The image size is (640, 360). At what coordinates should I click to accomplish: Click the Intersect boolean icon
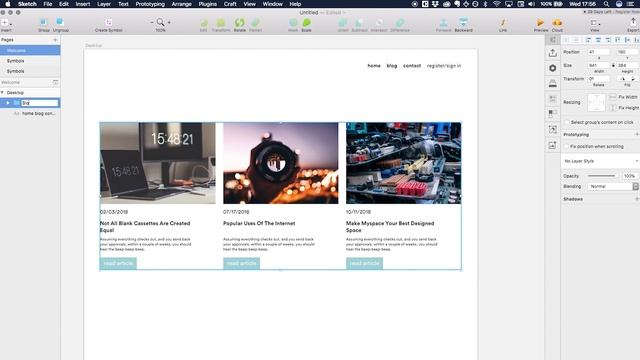click(x=379, y=24)
